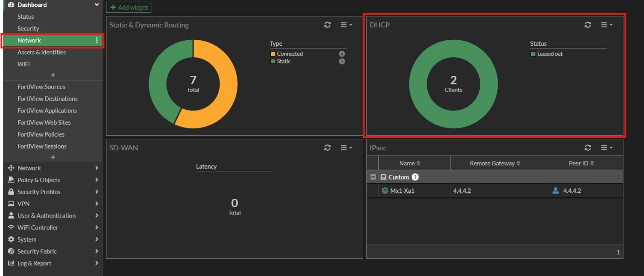The image size is (644, 276).
Task: Sort IPsec table by Name column
Action: (x=410, y=163)
